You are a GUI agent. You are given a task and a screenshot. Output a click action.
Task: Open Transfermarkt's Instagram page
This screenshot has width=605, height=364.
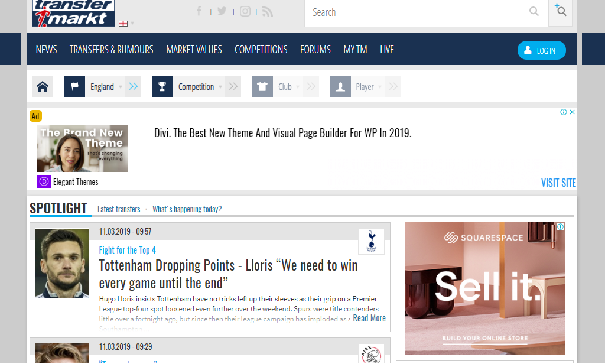click(245, 11)
